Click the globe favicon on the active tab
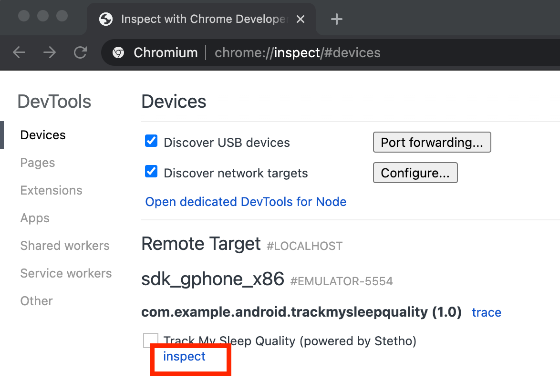560x392 pixels. [x=106, y=19]
